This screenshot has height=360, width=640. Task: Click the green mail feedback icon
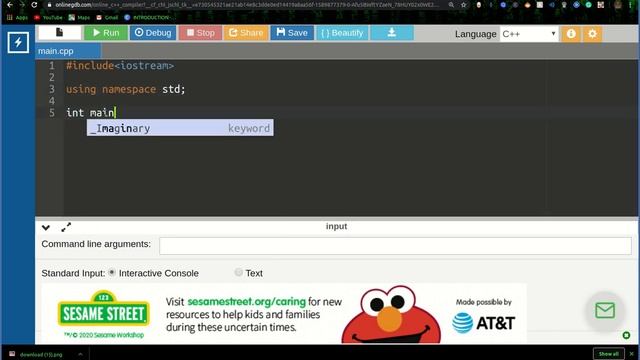point(605,311)
